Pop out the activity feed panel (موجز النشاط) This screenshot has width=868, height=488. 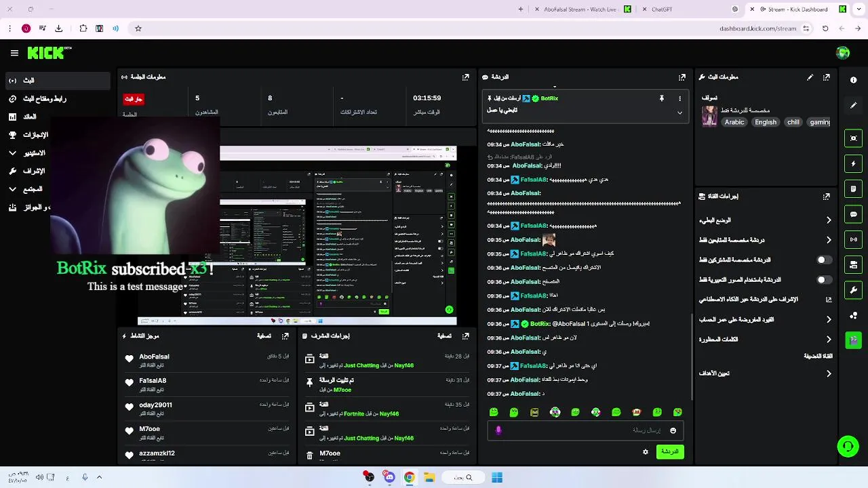pos(285,335)
